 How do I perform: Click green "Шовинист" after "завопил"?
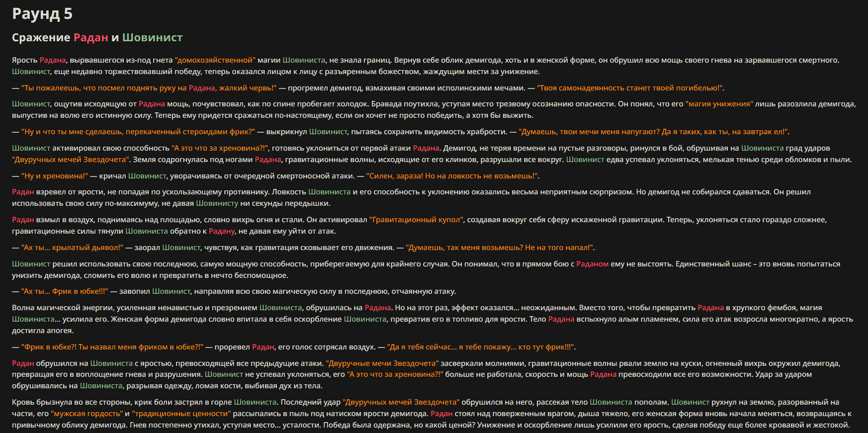coord(171,291)
